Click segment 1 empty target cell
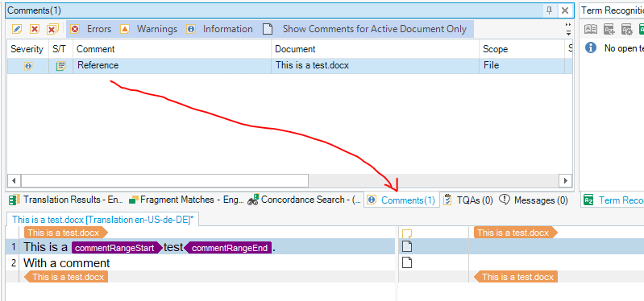 [556, 247]
